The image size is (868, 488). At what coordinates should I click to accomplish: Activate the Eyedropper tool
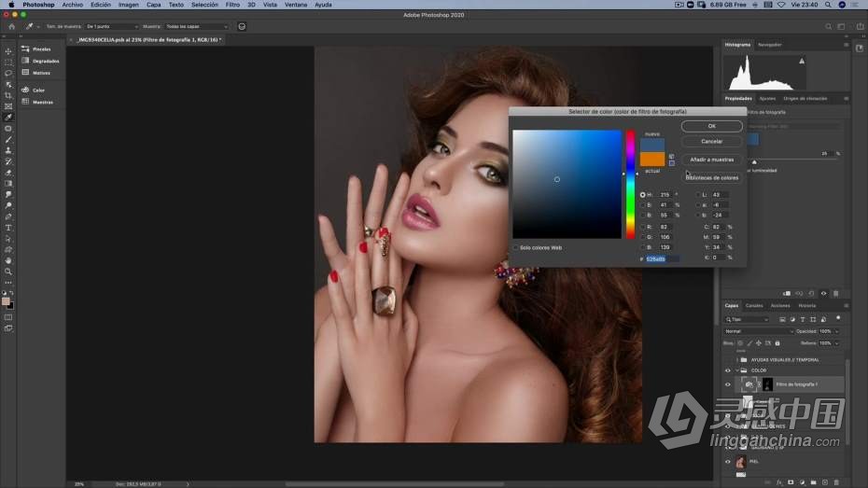[x=8, y=118]
